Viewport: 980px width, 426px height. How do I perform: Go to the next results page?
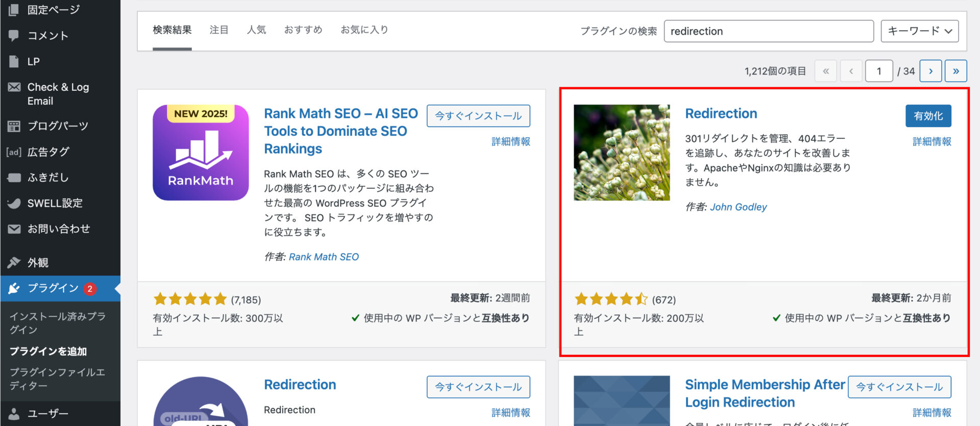930,71
